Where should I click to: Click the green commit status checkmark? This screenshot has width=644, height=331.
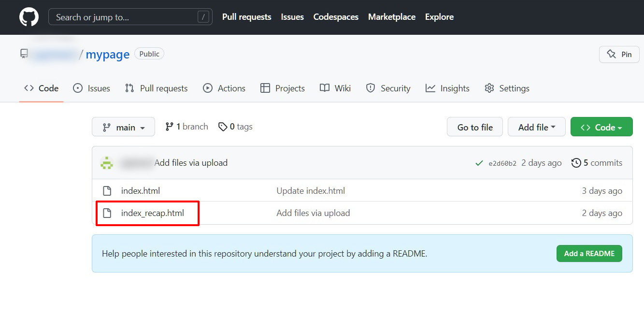pyautogui.click(x=479, y=163)
